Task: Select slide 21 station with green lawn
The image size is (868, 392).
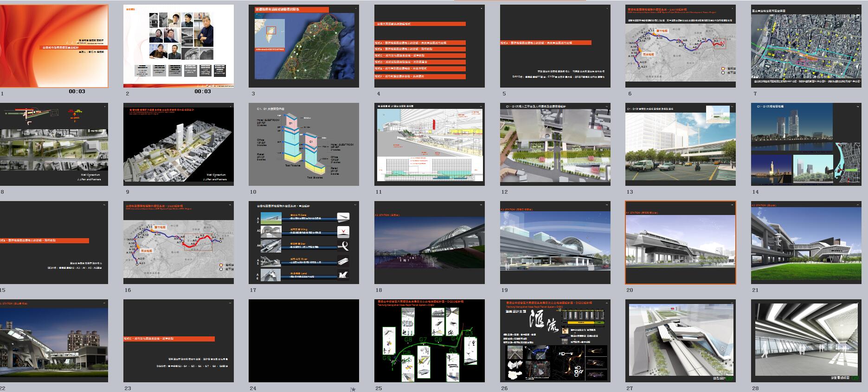Action: [806, 242]
